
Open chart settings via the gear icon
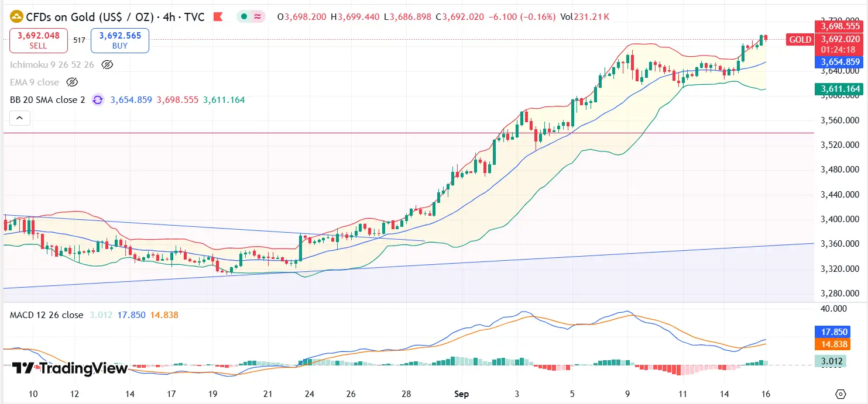click(x=842, y=395)
